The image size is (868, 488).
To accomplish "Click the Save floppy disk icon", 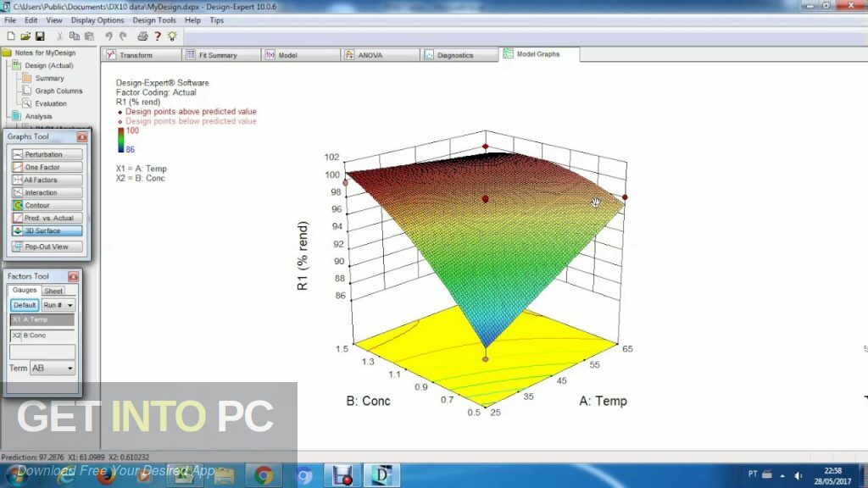I will pyautogui.click(x=40, y=36).
